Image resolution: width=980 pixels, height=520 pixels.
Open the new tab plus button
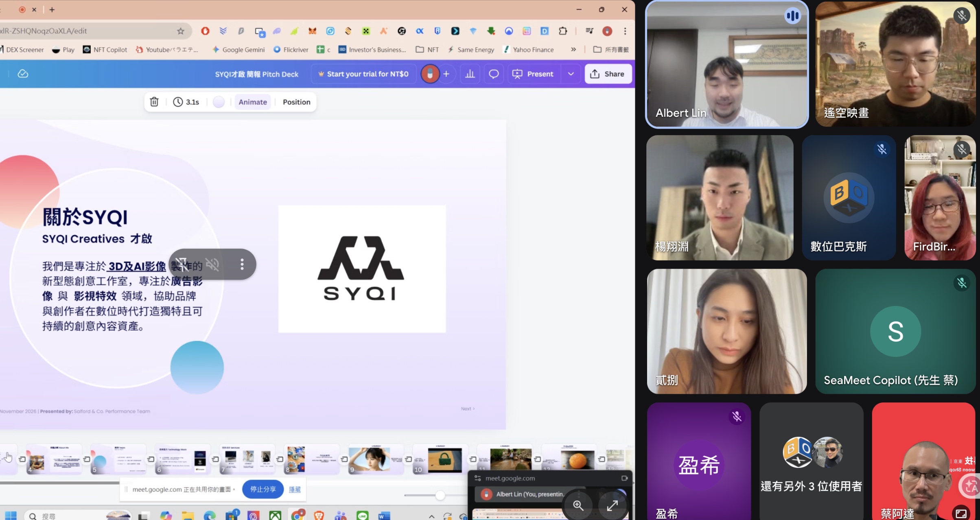(x=52, y=9)
